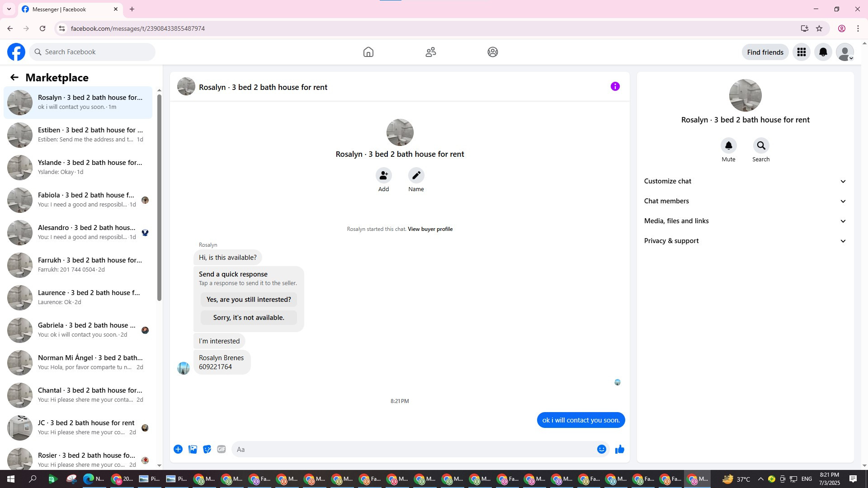The height and width of the screenshot is (488, 868).
Task: Open the emoji picker in message box
Action: [x=601, y=449]
